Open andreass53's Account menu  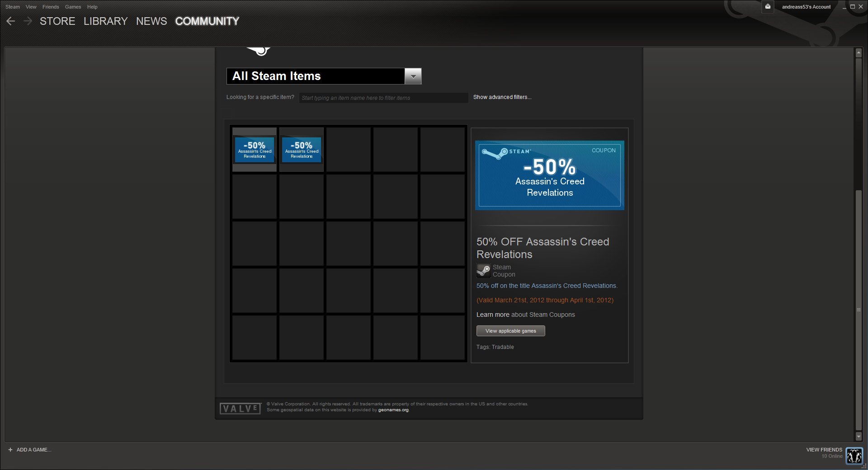[806, 7]
